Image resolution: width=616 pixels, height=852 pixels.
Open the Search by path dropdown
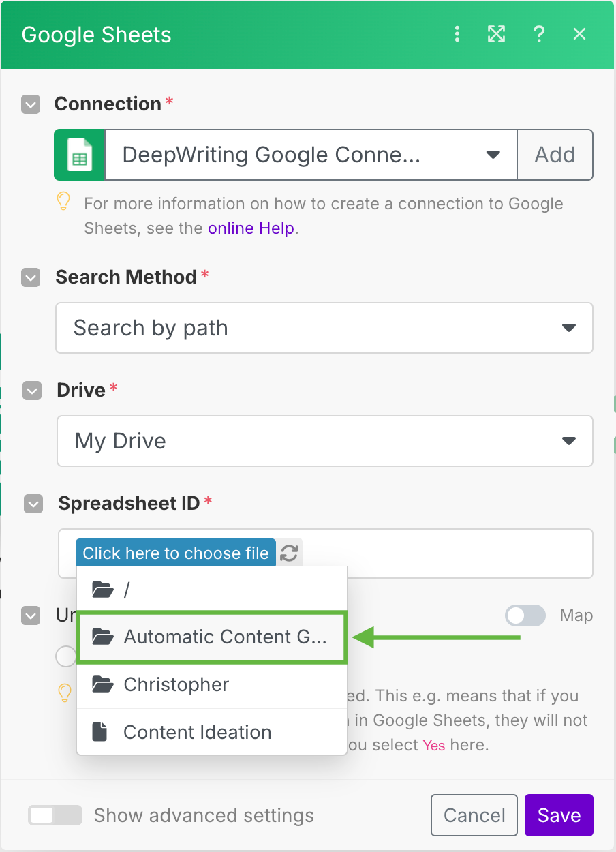[x=324, y=328]
